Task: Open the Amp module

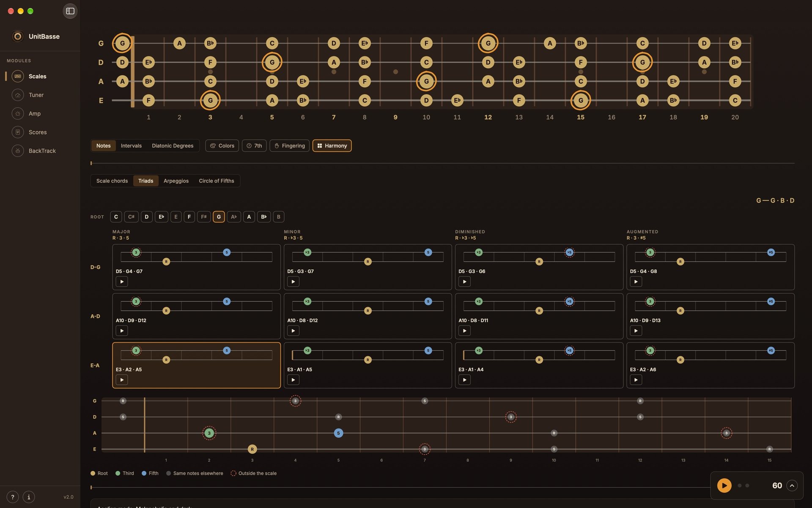Action: coord(34,113)
